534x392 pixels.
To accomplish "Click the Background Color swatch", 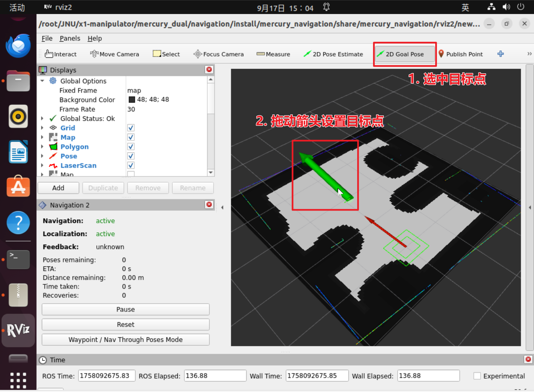I will pos(132,100).
